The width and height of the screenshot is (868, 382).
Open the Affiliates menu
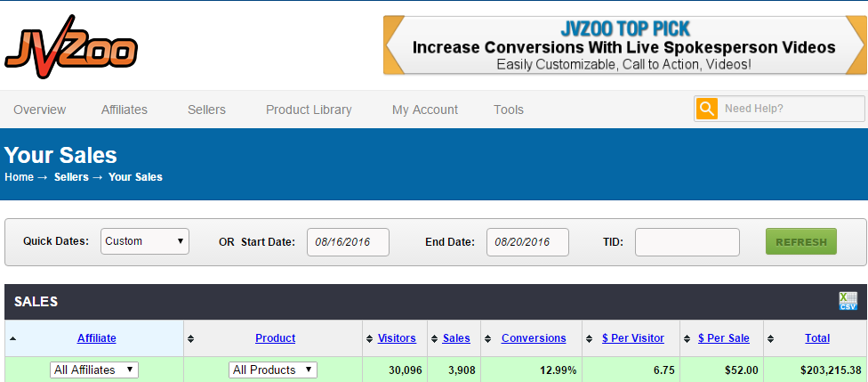tap(124, 110)
